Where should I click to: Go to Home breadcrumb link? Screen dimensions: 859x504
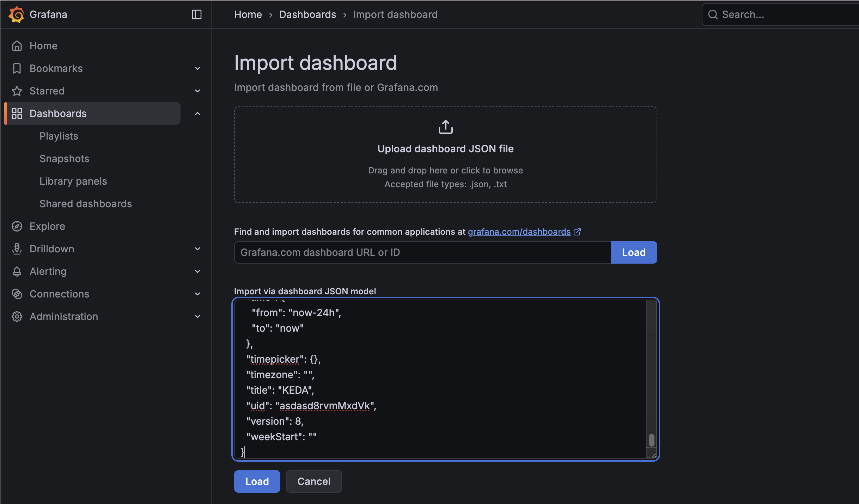248,14
